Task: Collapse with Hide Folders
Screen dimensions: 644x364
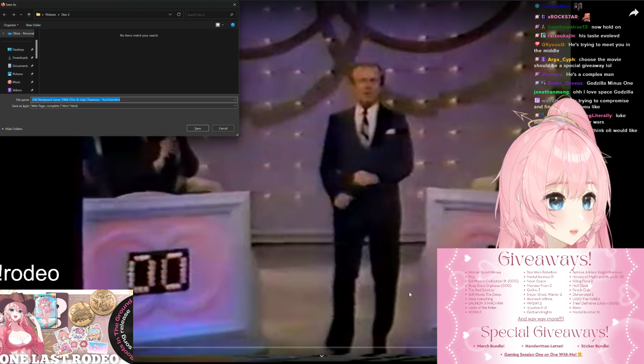Action: [12, 129]
